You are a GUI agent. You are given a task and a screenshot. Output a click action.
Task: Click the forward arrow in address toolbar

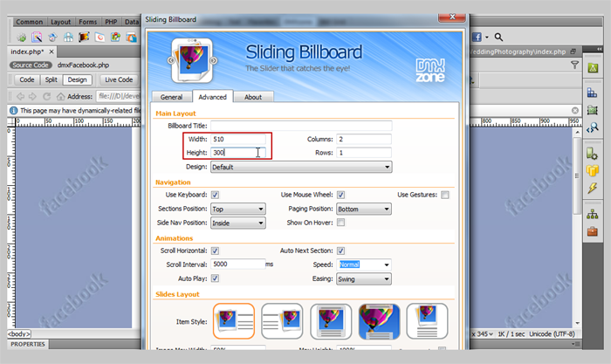tap(33, 96)
